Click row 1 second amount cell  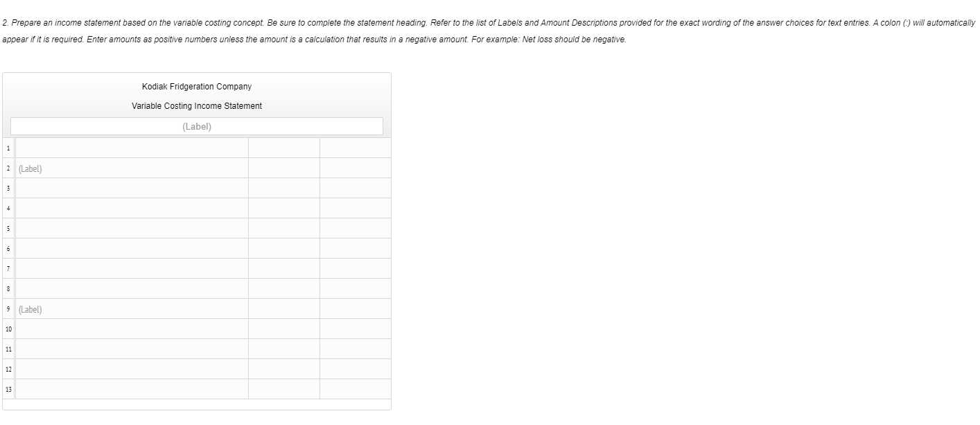(x=356, y=148)
